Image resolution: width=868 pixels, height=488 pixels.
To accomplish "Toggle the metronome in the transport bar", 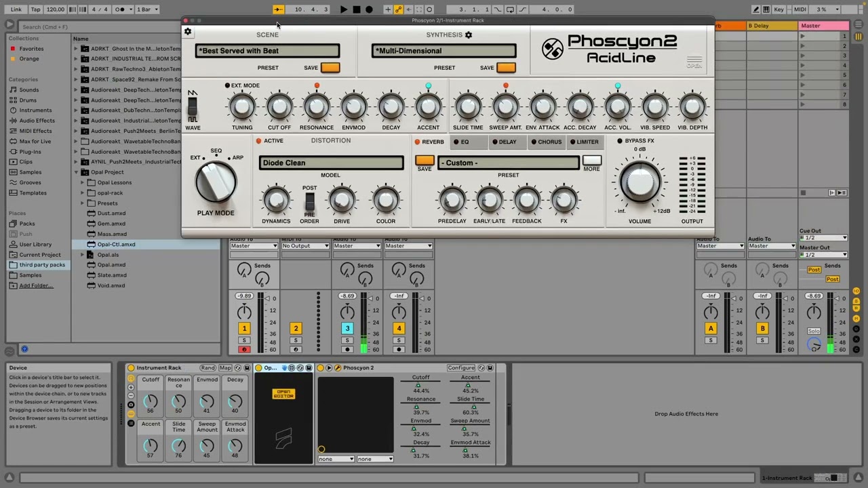I will pos(120,9).
